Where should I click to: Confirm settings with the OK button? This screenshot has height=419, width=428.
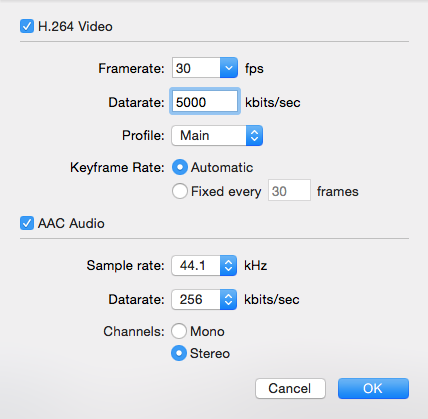click(373, 388)
